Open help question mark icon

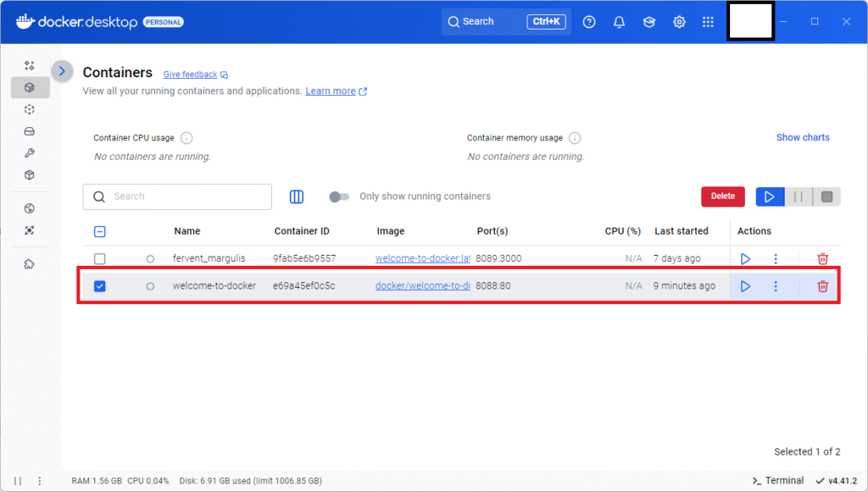(589, 22)
